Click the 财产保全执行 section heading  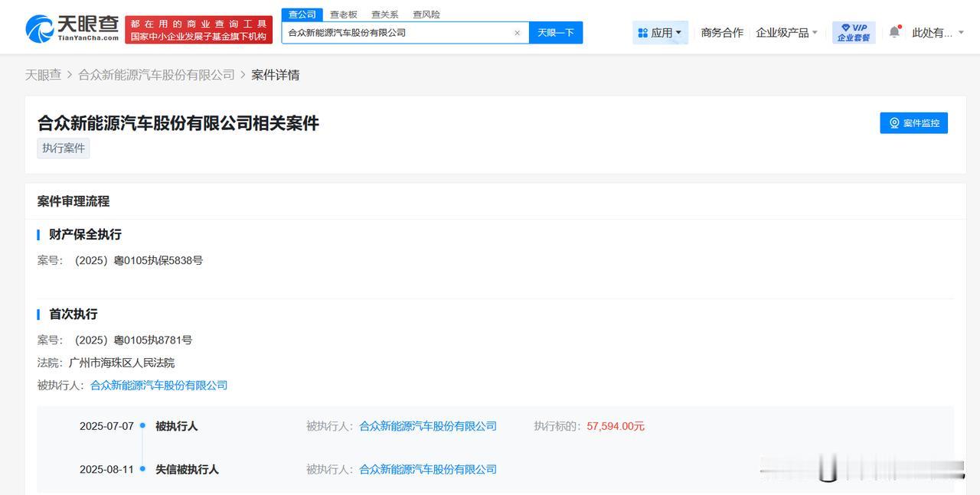point(85,235)
